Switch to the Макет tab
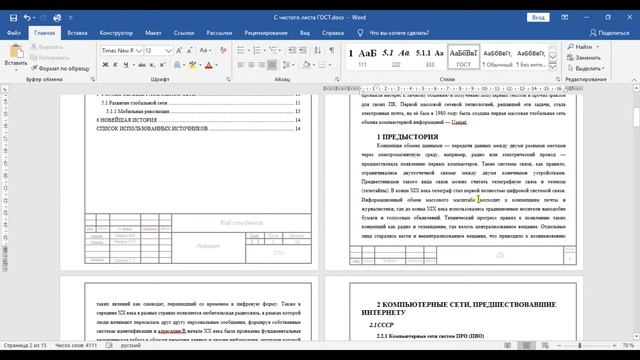This screenshot has width=640, height=360. (x=153, y=33)
